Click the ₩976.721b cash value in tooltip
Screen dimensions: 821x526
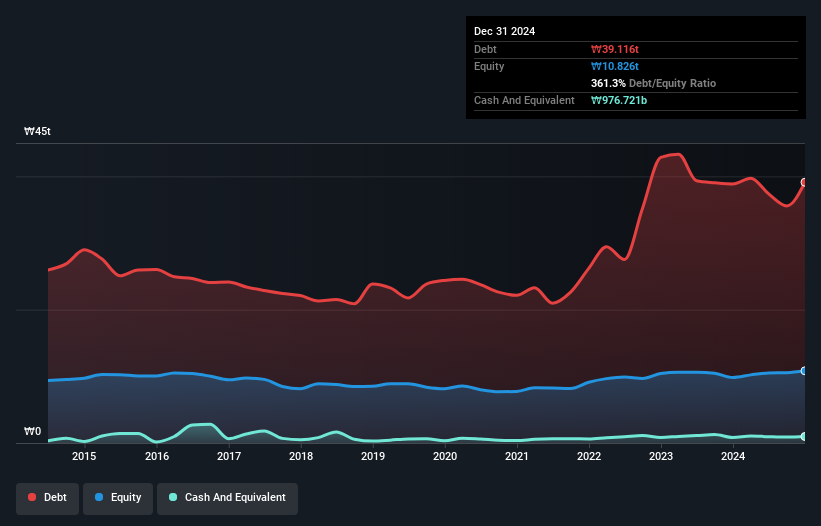click(x=619, y=100)
